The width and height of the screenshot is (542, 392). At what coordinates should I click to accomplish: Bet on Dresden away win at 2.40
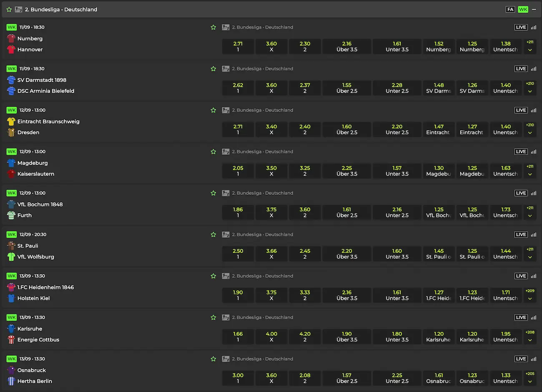[305, 129]
